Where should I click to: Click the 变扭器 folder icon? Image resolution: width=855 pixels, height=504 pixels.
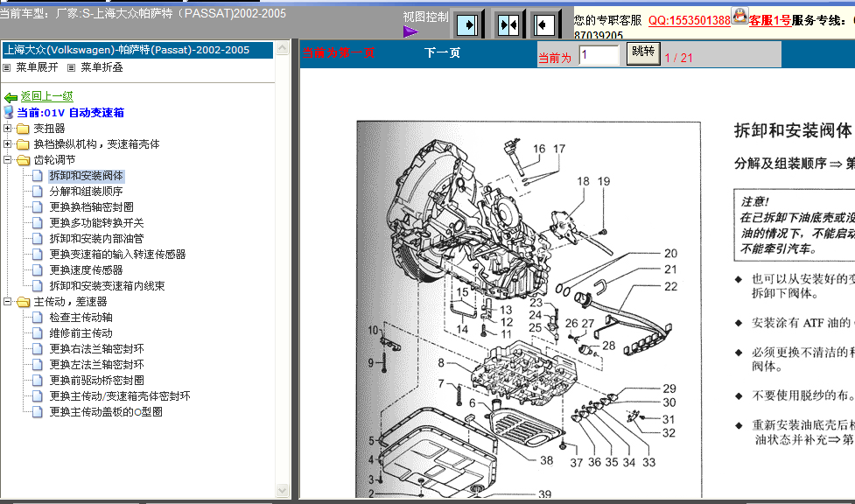pyautogui.click(x=23, y=129)
